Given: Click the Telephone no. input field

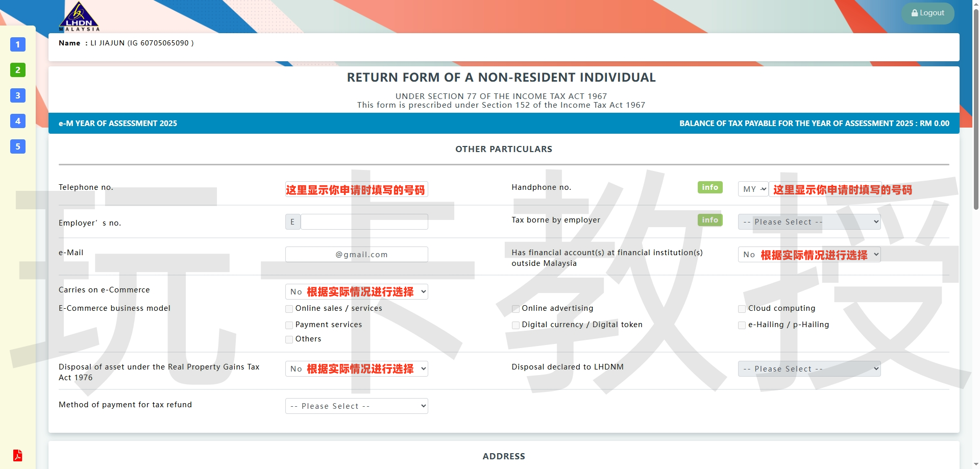Looking at the screenshot, I should tap(356, 189).
